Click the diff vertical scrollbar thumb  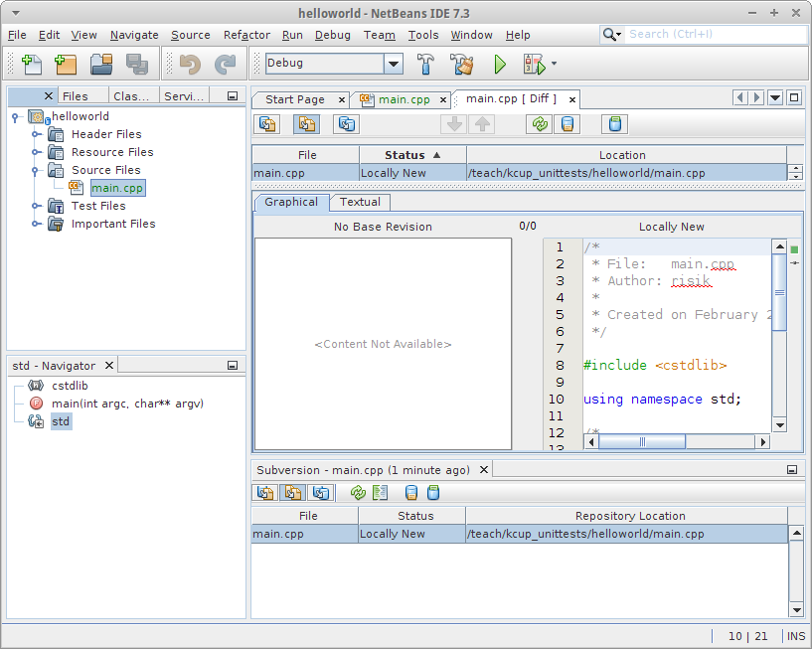tap(779, 292)
